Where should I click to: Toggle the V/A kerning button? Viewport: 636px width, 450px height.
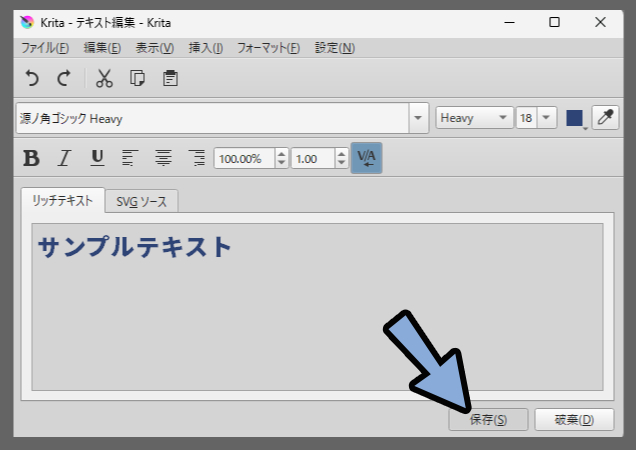coord(366,158)
